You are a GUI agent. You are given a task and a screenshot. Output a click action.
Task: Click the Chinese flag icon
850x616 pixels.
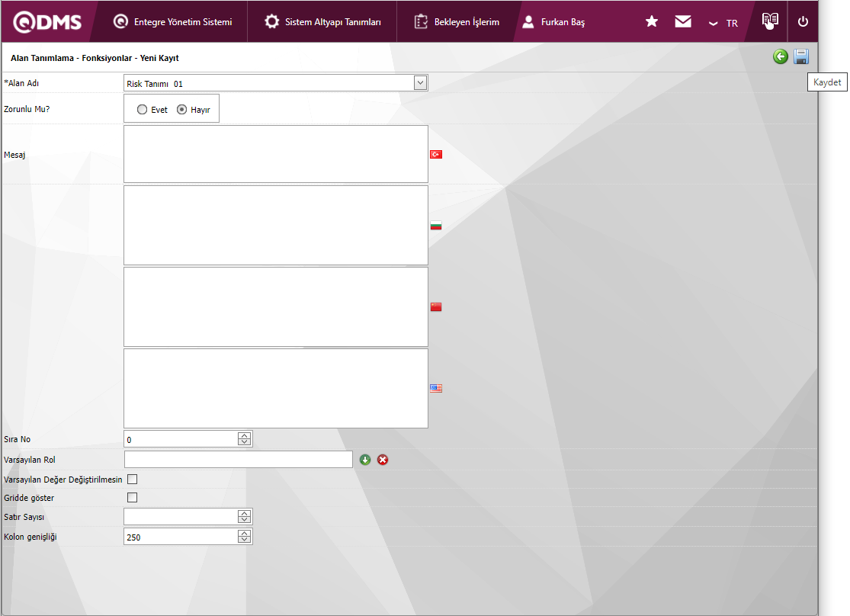point(436,307)
